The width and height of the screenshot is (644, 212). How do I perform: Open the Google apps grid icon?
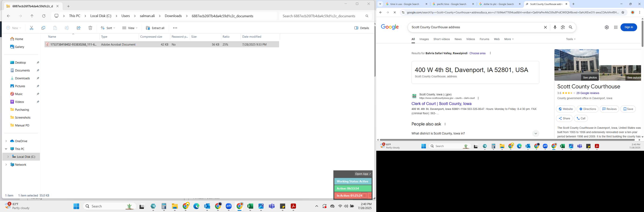pos(616,27)
